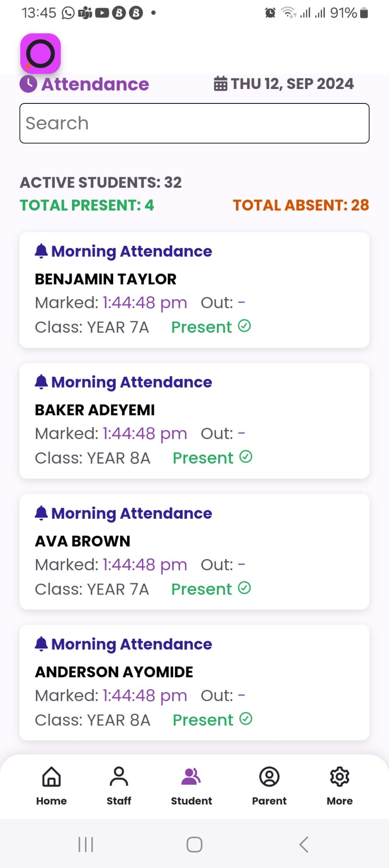Tap the Total Absent: 28 label

(301, 205)
